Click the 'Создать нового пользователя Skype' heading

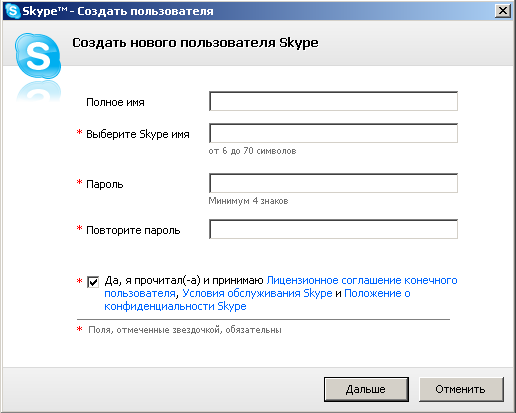tap(195, 43)
